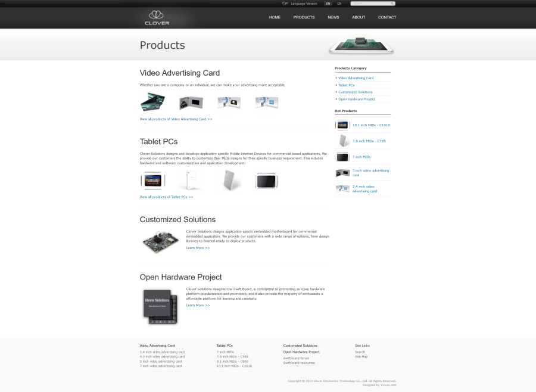The height and width of the screenshot is (392, 536).
Task: Click the Clover logo in header
Action: click(157, 18)
